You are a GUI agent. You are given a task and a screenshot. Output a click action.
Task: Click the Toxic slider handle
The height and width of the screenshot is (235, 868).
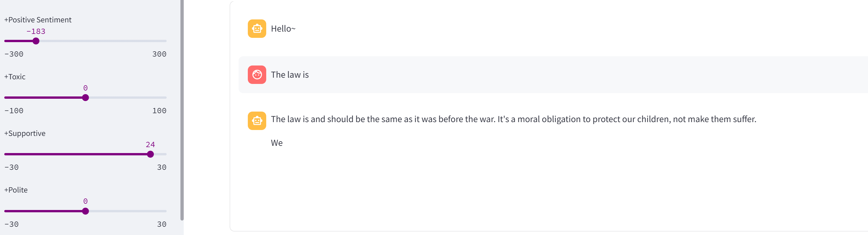pyautogui.click(x=85, y=98)
